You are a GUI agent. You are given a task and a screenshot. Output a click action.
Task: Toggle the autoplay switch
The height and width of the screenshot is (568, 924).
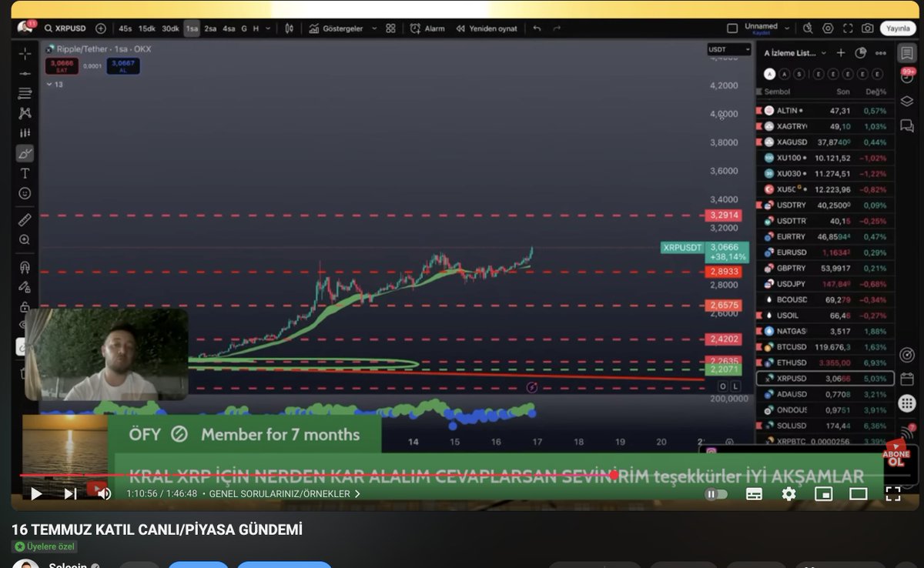[x=716, y=494]
